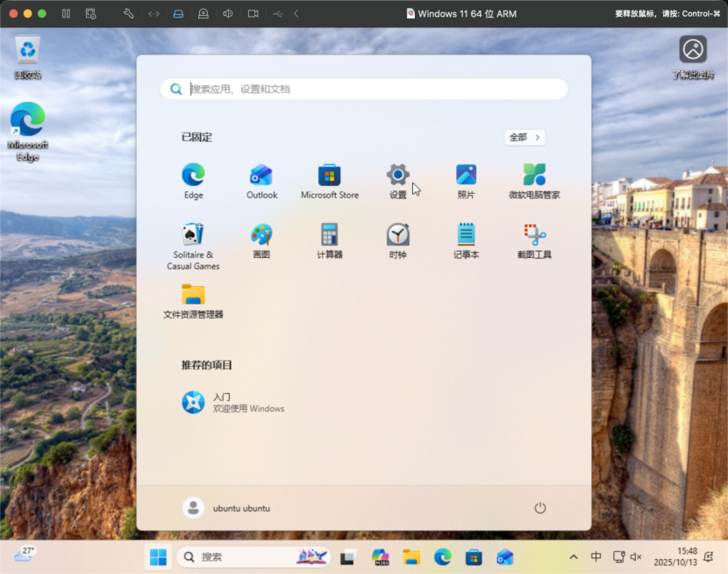Click the hard disk toolbar icon
Viewport: 728px width, 574px height.
tap(178, 14)
